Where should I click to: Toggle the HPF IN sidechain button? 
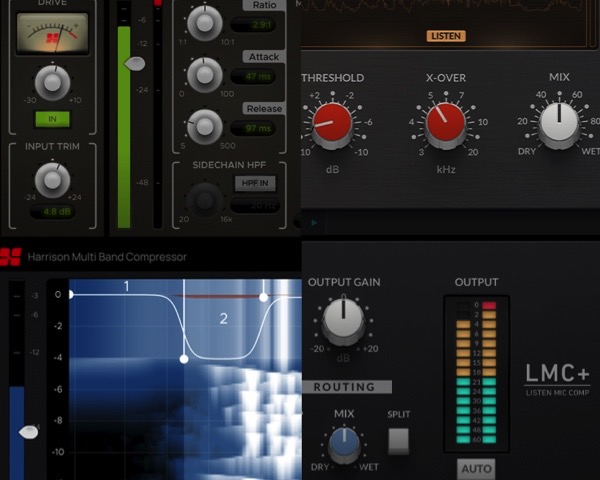(x=255, y=183)
